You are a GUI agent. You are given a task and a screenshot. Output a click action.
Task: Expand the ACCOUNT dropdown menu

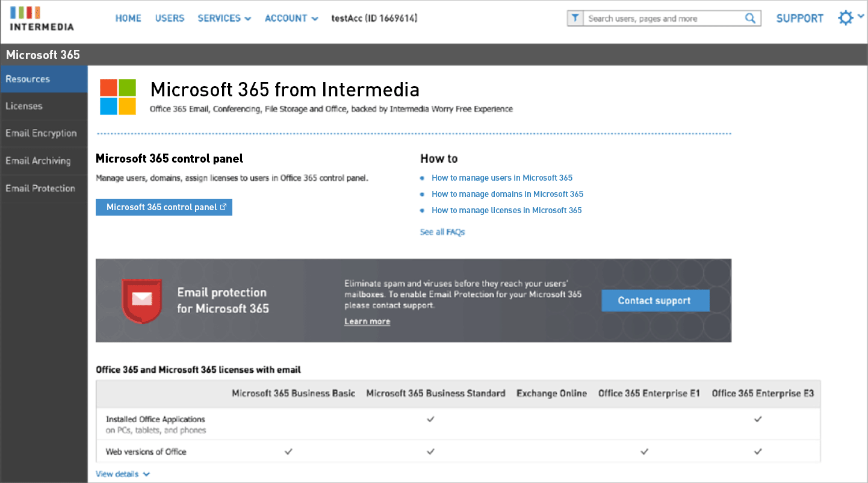(291, 18)
